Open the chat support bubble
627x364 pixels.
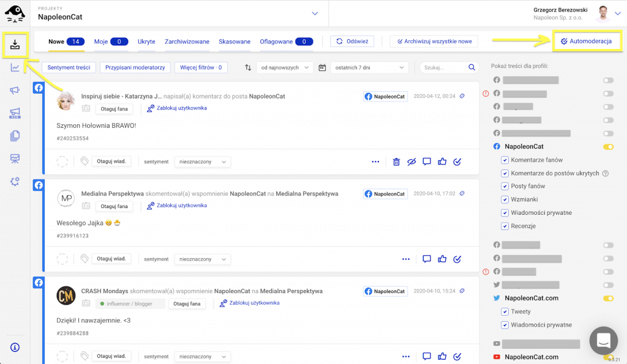603,340
